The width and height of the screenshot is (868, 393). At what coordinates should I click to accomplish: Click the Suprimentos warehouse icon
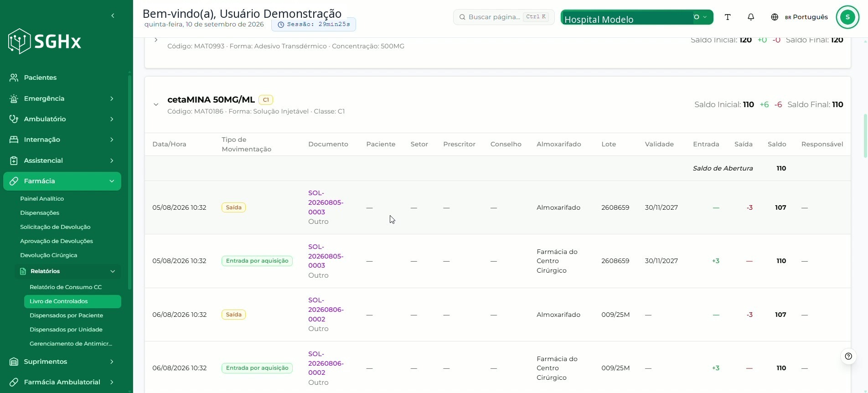pyautogui.click(x=14, y=362)
